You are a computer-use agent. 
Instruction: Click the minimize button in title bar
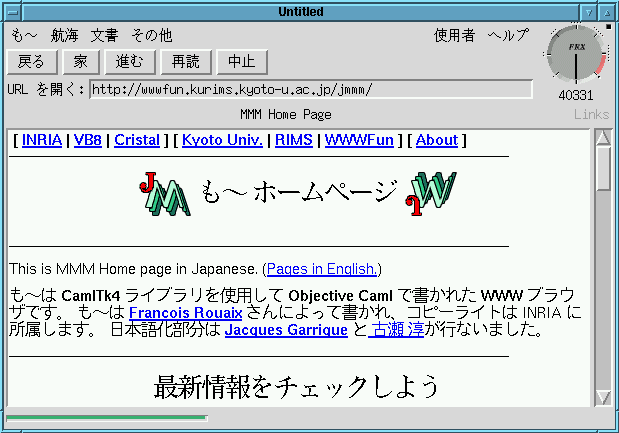click(588, 12)
